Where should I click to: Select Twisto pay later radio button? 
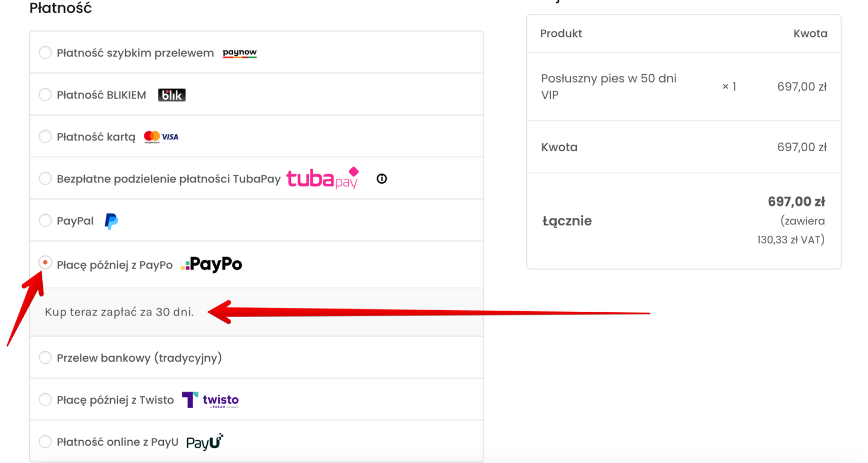click(45, 400)
